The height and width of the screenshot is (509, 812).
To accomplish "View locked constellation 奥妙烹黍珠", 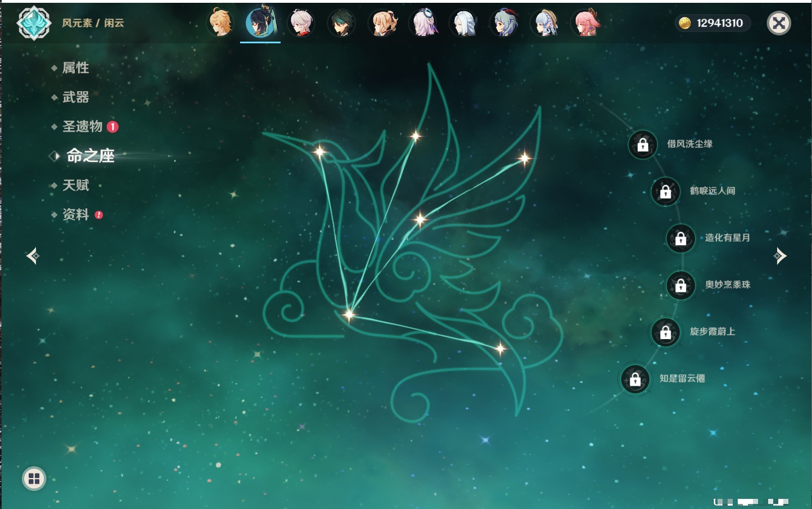I will pyautogui.click(x=681, y=285).
